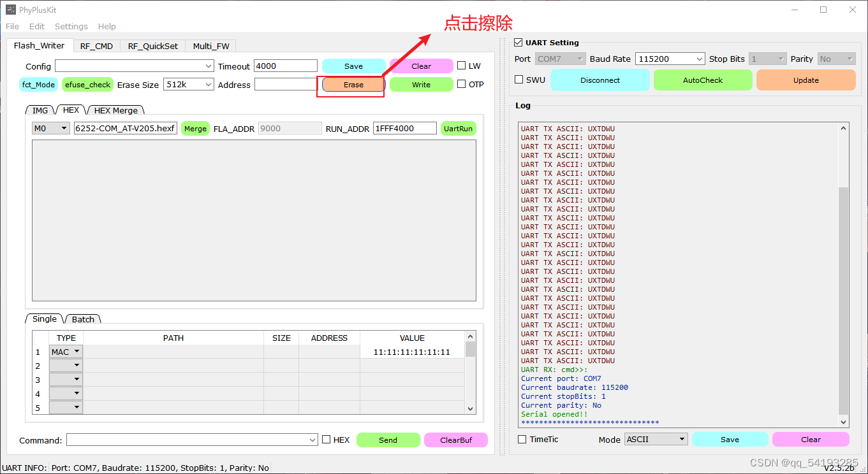Click the Log scrollbar down arrow
The height and width of the screenshot is (474, 868).
click(844, 422)
